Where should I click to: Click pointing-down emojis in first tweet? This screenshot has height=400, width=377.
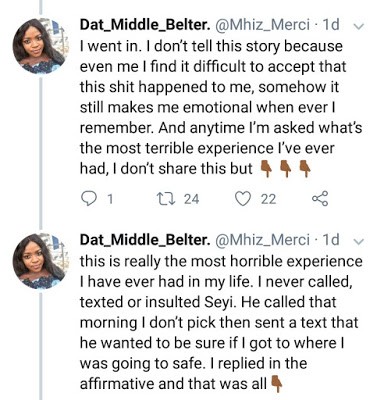coord(285,168)
